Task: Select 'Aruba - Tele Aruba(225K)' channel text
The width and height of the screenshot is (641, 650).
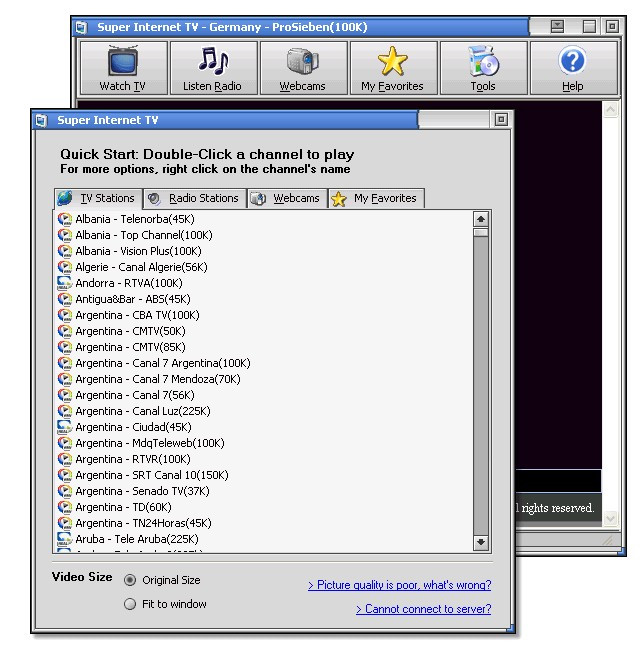Action: [137, 539]
